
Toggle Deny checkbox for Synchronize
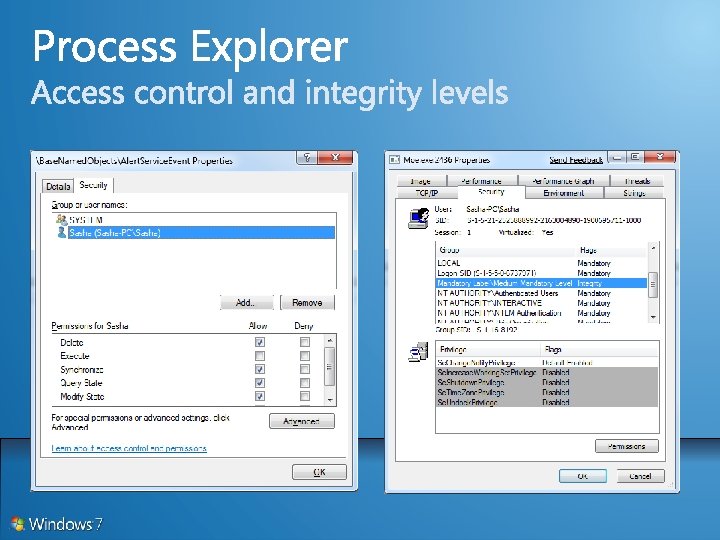[x=304, y=369]
